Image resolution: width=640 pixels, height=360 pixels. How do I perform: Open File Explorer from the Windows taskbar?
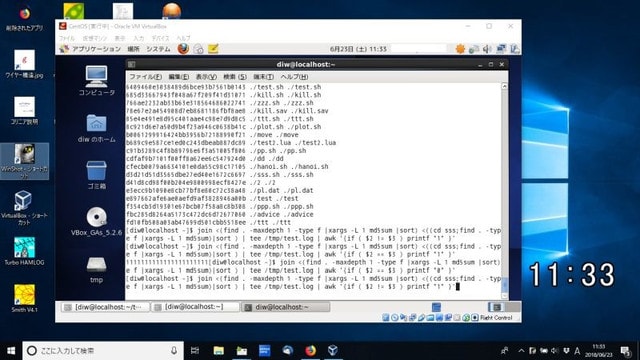pyautogui.click(x=218, y=351)
